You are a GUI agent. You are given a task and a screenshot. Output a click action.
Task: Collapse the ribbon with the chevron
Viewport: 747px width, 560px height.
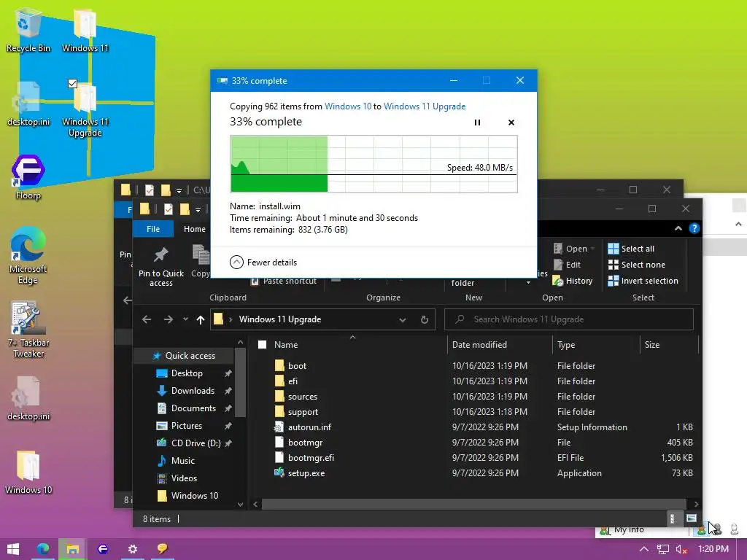coord(678,229)
